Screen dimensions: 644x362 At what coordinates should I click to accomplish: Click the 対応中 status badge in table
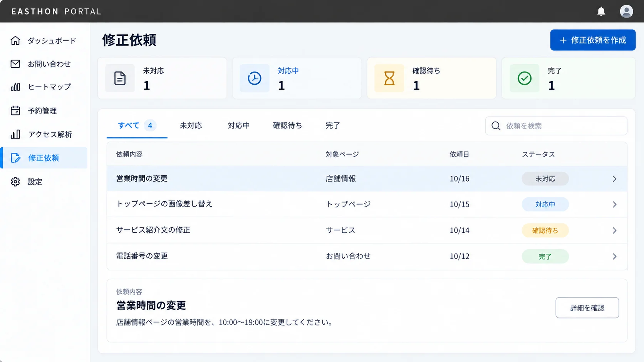click(545, 205)
